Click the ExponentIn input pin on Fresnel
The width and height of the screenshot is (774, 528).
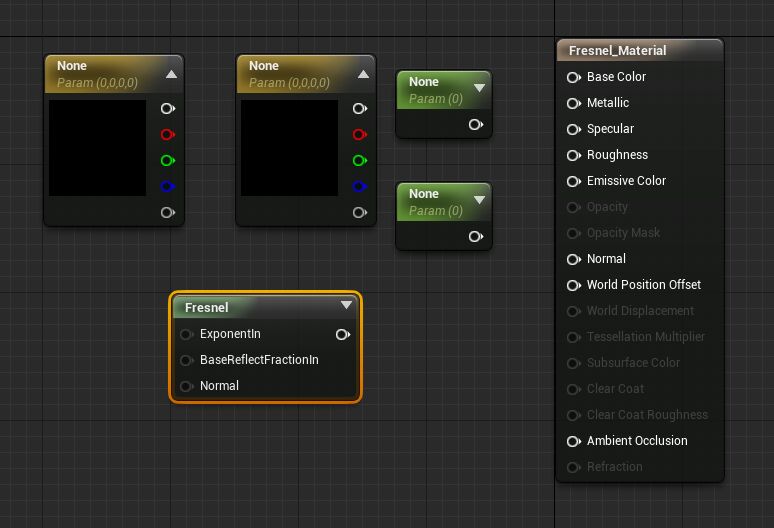coord(186,334)
